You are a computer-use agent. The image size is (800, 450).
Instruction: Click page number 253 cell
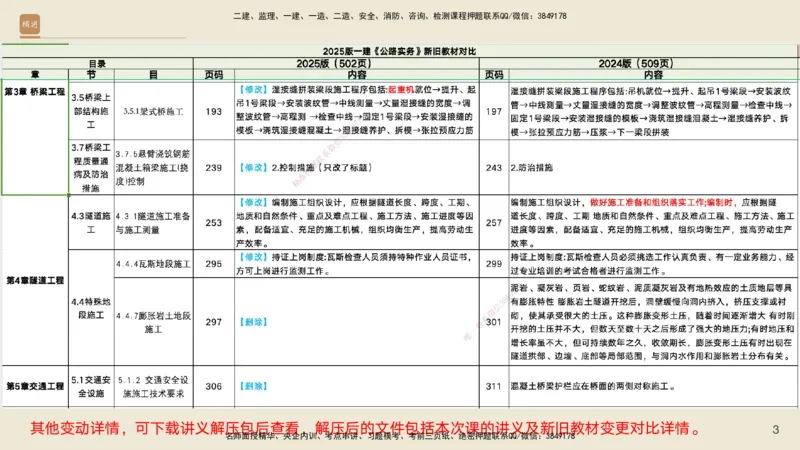coord(214,222)
